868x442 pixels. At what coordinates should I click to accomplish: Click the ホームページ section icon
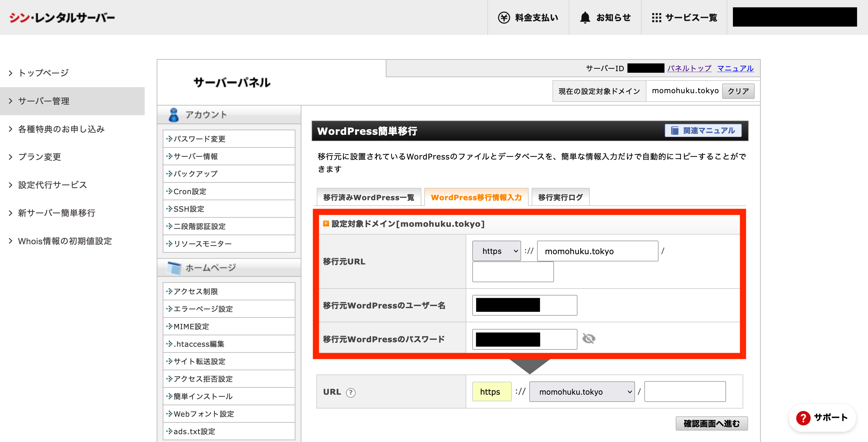(174, 268)
